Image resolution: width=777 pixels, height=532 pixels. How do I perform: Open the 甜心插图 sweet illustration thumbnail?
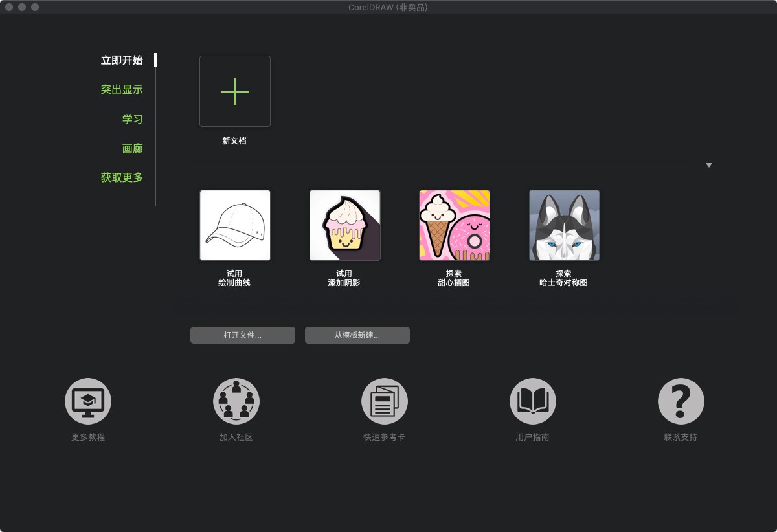[454, 225]
